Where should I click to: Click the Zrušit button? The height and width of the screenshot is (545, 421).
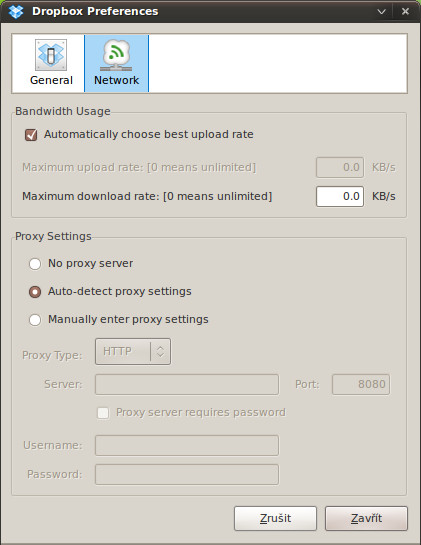click(275, 518)
